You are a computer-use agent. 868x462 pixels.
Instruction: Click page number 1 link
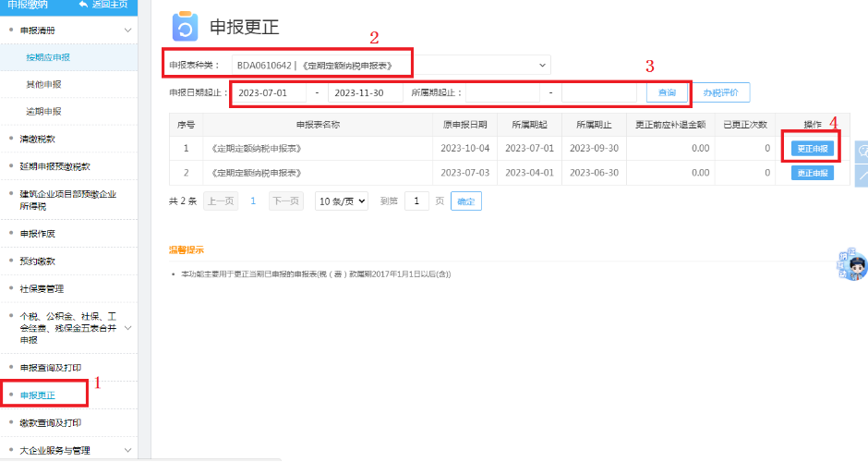tap(253, 201)
